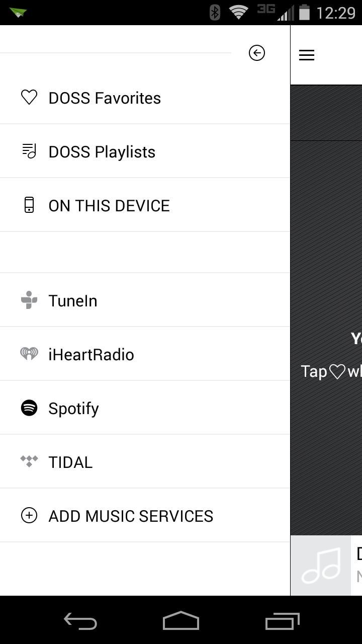Tap the playlist icon beside DOSS Playlists
The height and width of the screenshot is (644, 362).
[x=29, y=151]
